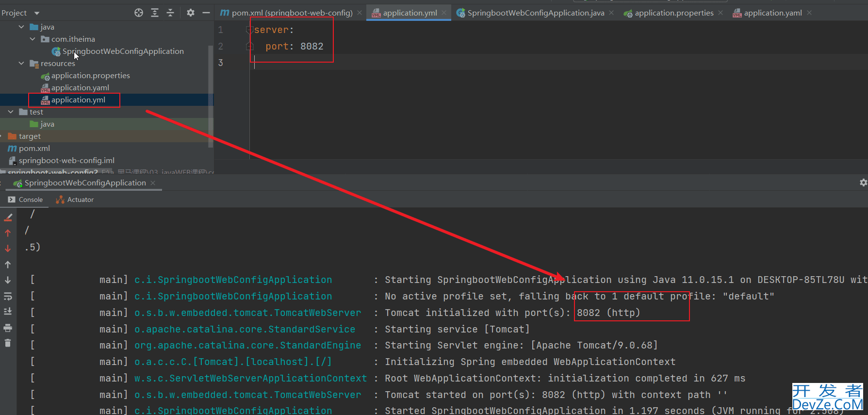Expand all nodes in Project tree
The height and width of the screenshot is (415, 868).
pyautogui.click(x=155, y=13)
